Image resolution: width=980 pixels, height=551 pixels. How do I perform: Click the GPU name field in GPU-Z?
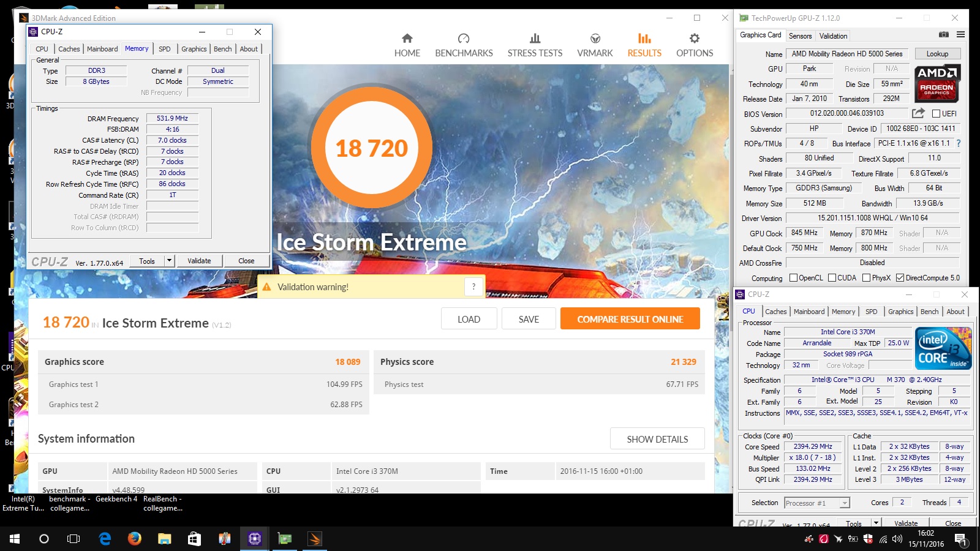coord(847,54)
